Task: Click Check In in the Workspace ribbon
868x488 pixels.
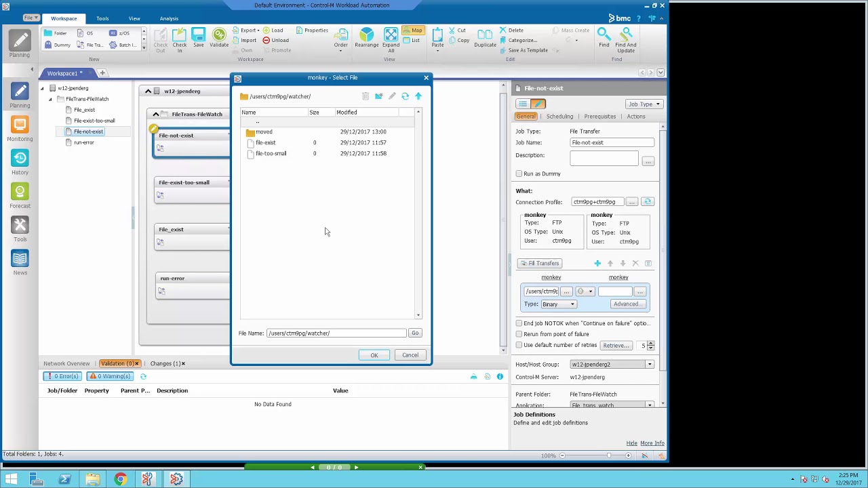Action: pos(179,41)
